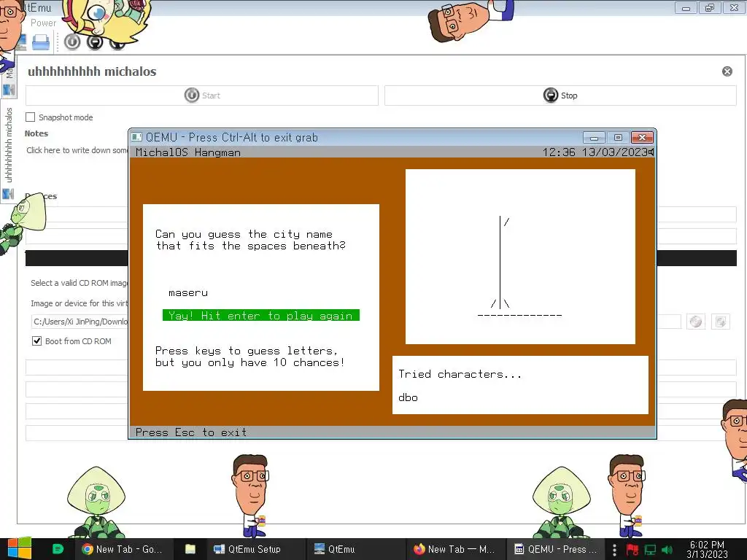Click the clock '12:36 13/03/2023' in MichalOS

(x=595, y=152)
